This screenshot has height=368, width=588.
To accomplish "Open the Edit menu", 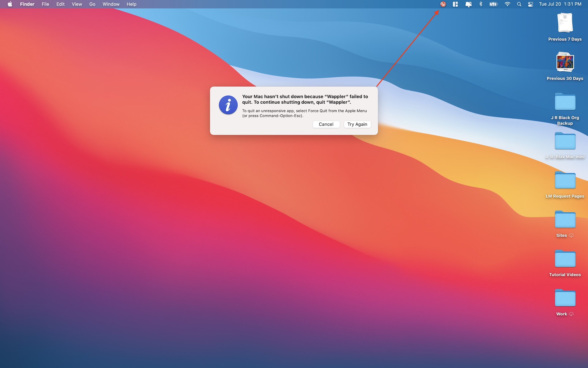I will click(x=60, y=4).
